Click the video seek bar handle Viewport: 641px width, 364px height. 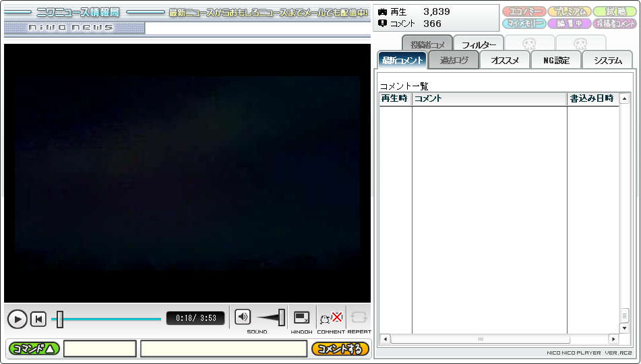60,319
